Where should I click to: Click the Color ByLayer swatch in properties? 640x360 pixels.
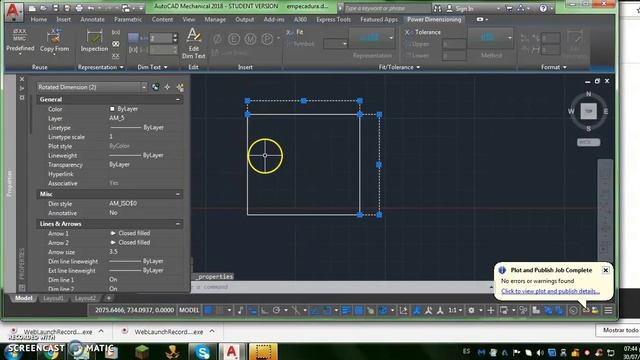tap(112, 109)
